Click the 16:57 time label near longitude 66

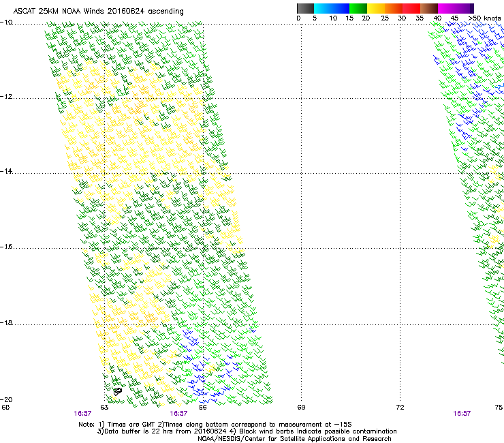pyautogui.click(x=178, y=414)
